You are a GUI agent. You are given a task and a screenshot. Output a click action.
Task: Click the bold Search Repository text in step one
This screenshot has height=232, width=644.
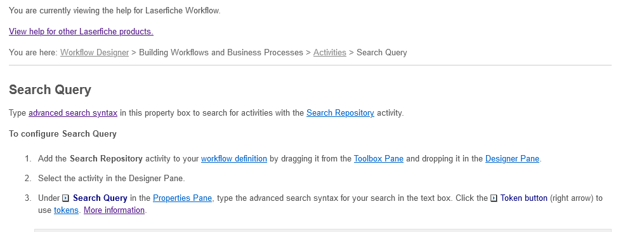pyautogui.click(x=106, y=158)
